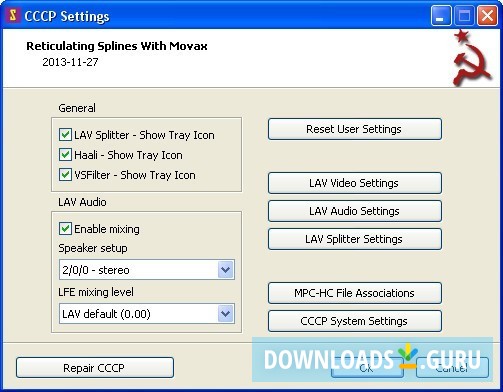Screen dimensions: 503x392
Task: Click the hammer and sickle logo
Action: (471, 58)
